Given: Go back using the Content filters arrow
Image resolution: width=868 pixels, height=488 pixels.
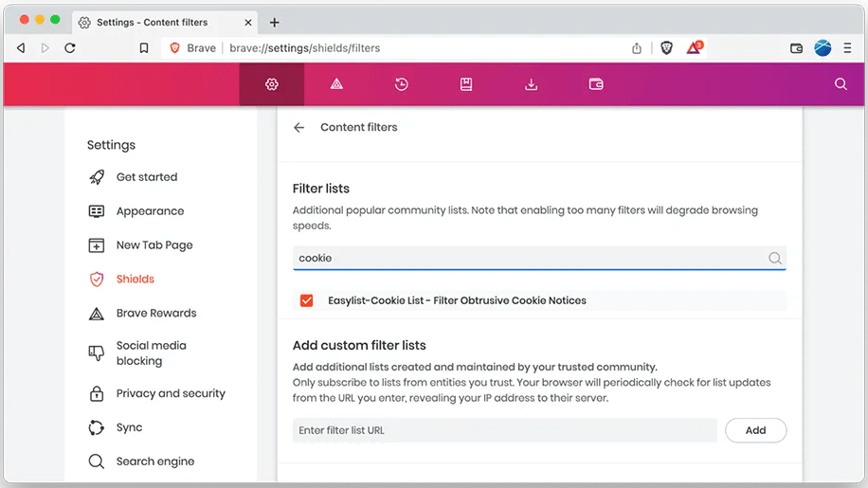Looking at the screenshot, I should (299, 127).
